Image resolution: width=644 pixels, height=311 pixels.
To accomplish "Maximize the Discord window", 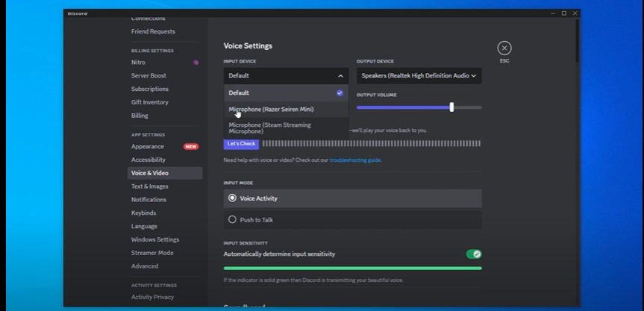I will (x=564, y=13).
